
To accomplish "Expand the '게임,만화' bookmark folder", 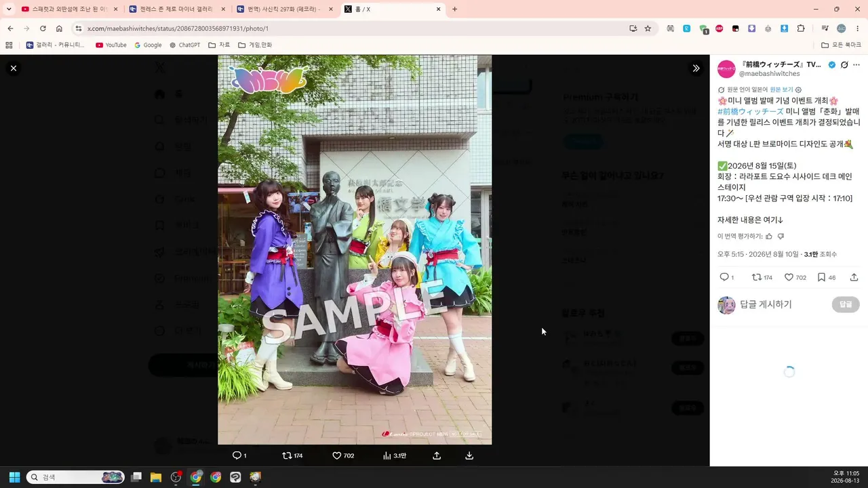I will coord(255,45).
